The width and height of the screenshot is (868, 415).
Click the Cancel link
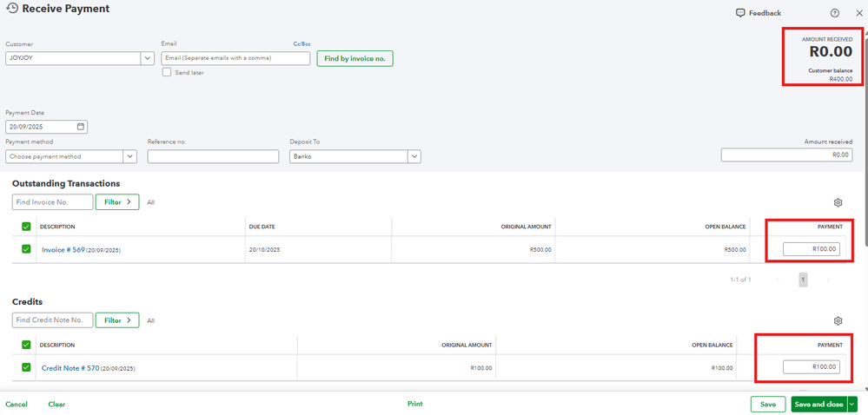coord(17,405)
